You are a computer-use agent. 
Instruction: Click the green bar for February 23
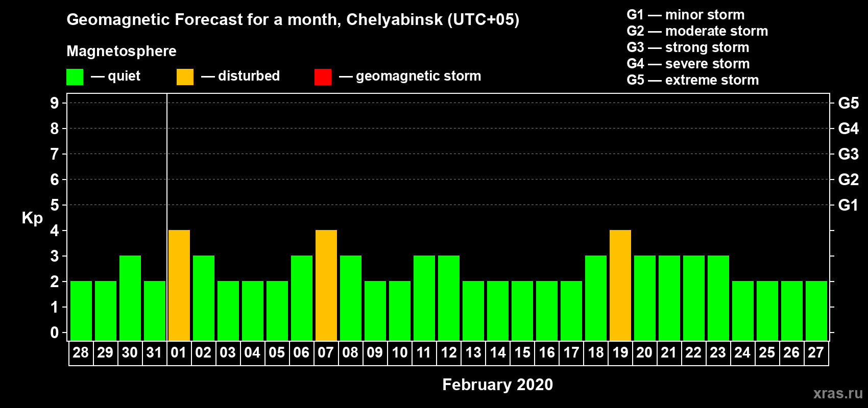[718, 298]
